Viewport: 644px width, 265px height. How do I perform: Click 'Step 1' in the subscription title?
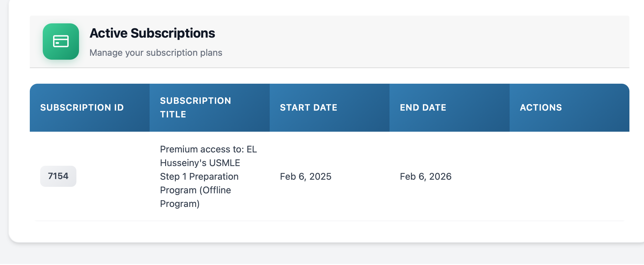coord(173,176)
